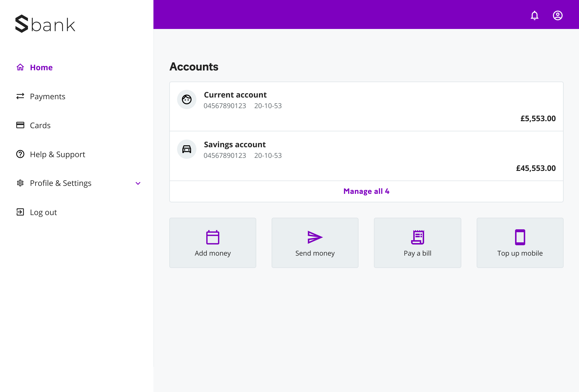Viewport: 579px width, 392px height.
Task: Click the Current account face avatar icon
Action: click(x=186, y=99)
